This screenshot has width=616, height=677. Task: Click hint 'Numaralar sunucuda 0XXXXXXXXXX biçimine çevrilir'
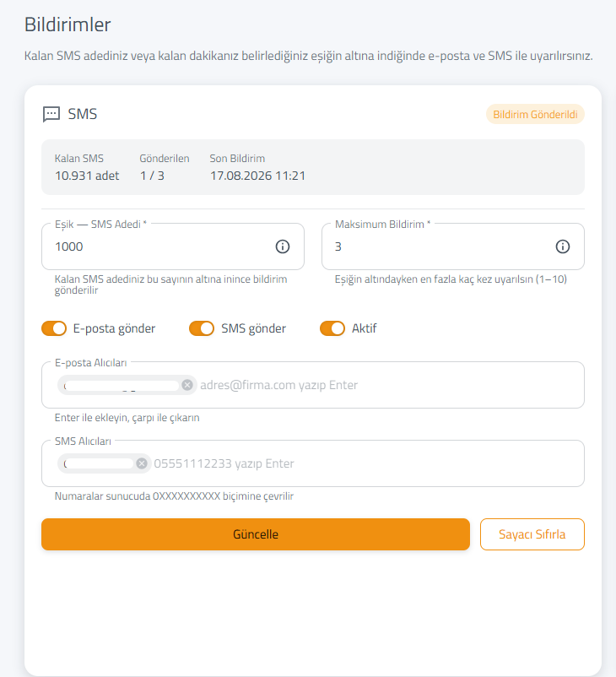(174, 496)
